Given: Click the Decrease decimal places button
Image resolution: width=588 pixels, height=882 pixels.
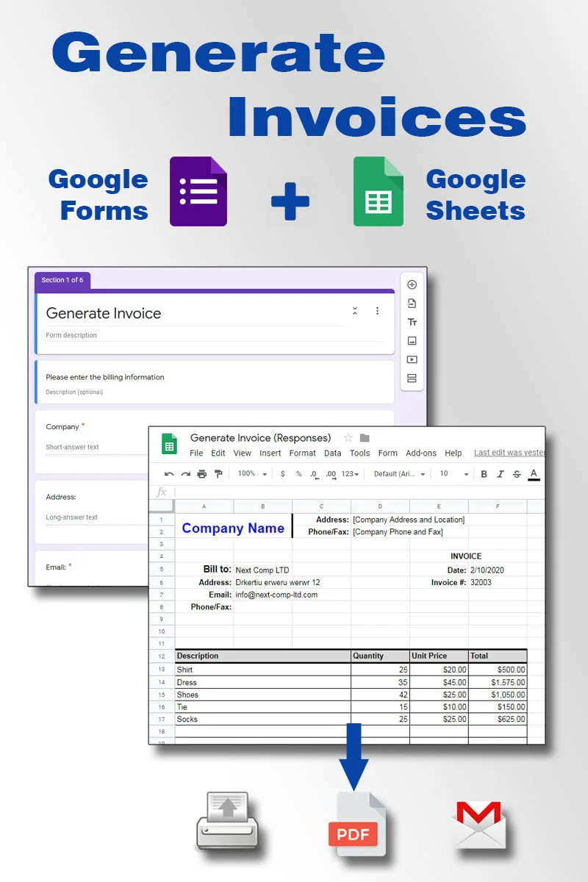Looking at the screenshot, I should pos(314,474).
